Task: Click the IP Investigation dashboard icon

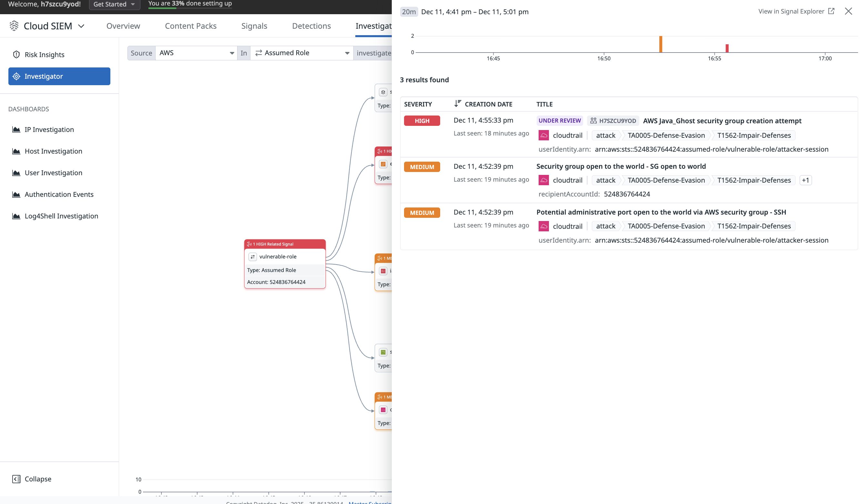Action: pyautogui.click(x=16, y=129)
